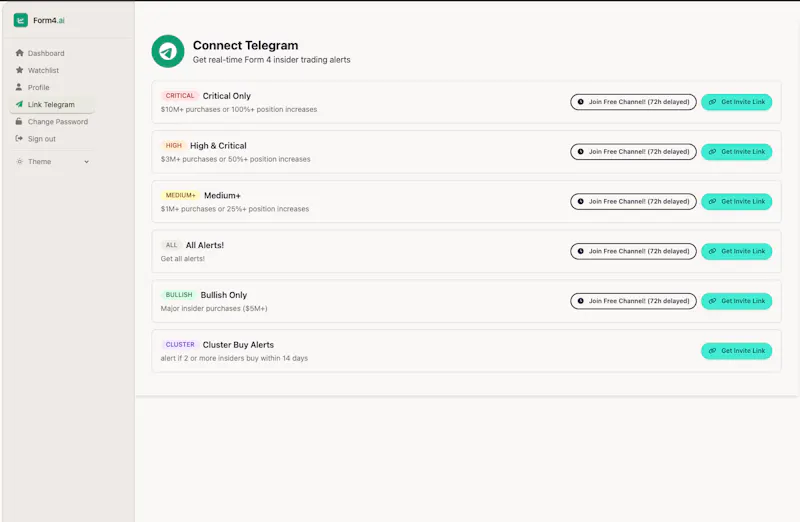The height and width of the screenshot is (522, 800).
Task: Click 'Major insider purchases ($5M+)' text
Action: (x=214, y=308)
